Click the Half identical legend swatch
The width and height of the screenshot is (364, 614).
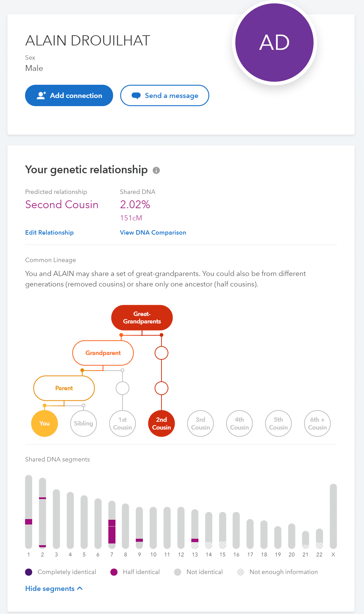pyautogui.click(x=114, y=572)
